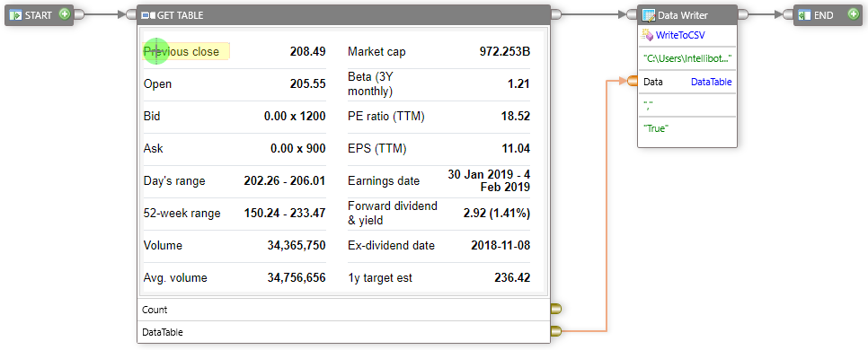Select the Count output port connector
This screenshot has width=868, height=350.
pos(555,309)
